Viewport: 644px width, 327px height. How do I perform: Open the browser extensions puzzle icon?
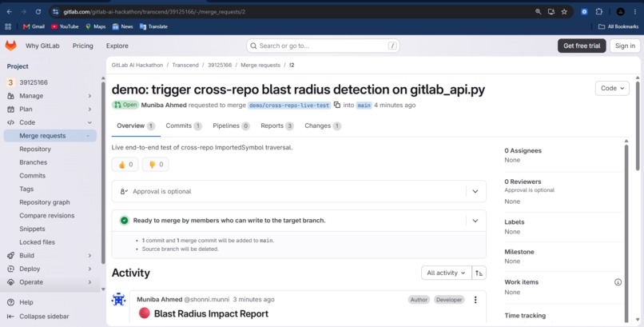pyautogui.click(x=598, y=12)
